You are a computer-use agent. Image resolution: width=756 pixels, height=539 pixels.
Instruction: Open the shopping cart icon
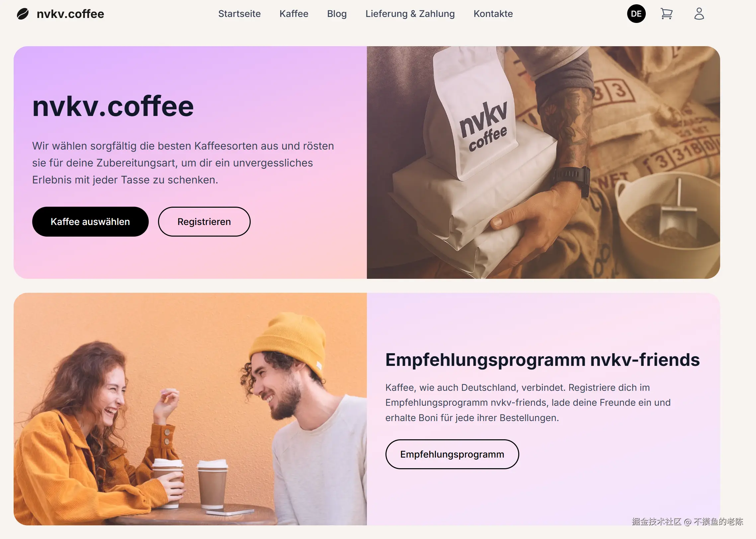(x=666, y=14)
